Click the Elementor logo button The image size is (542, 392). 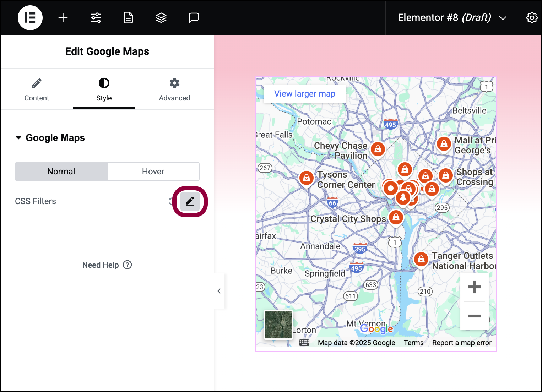point(30,18)
